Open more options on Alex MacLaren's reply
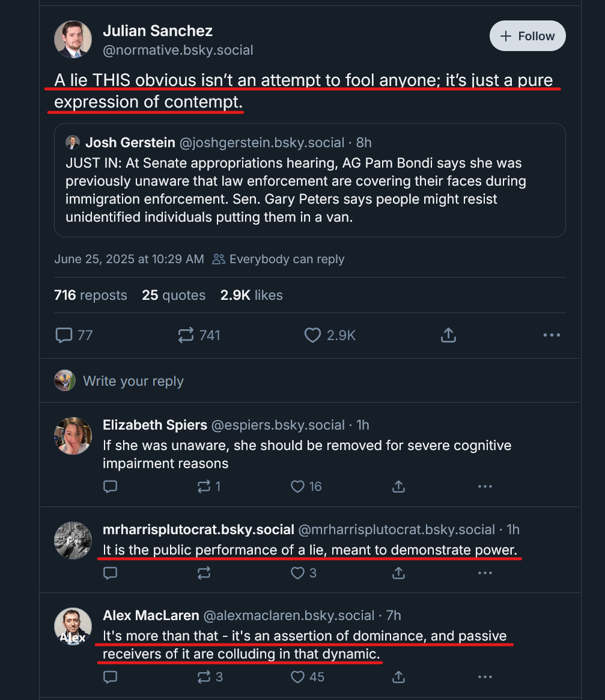The width and height of the screenshot is (605, 700). (x=485, y=677)
